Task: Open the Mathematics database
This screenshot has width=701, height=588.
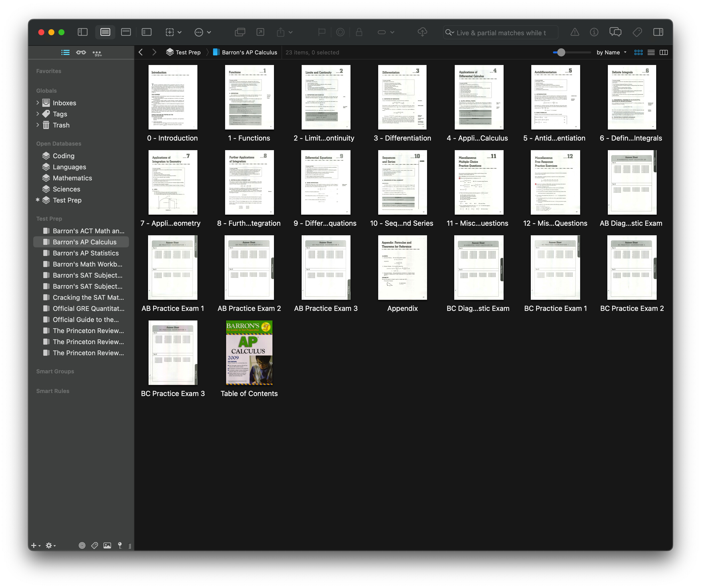Action: coord(72,178)
